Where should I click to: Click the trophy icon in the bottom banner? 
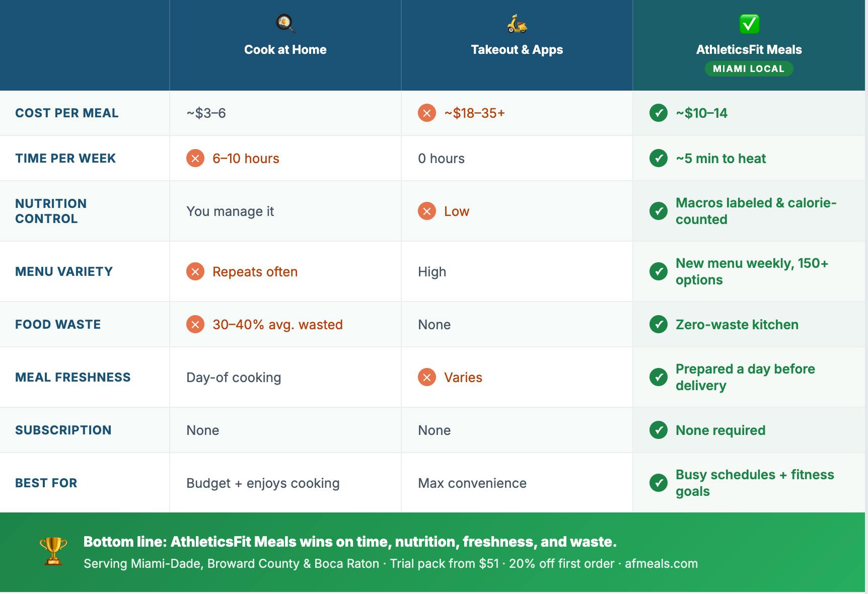pos(53,551)
